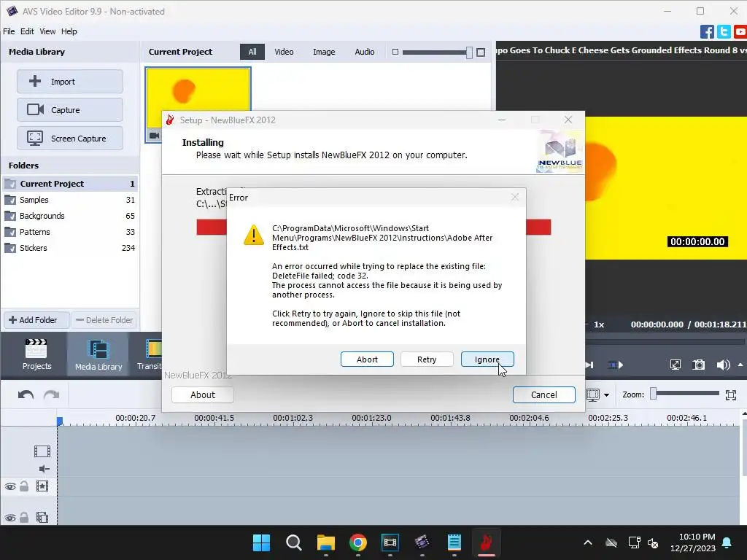Click the main video track icon
Image resolution: width=747 pixels, height=560 pixels.
click(x=42, y=451)
